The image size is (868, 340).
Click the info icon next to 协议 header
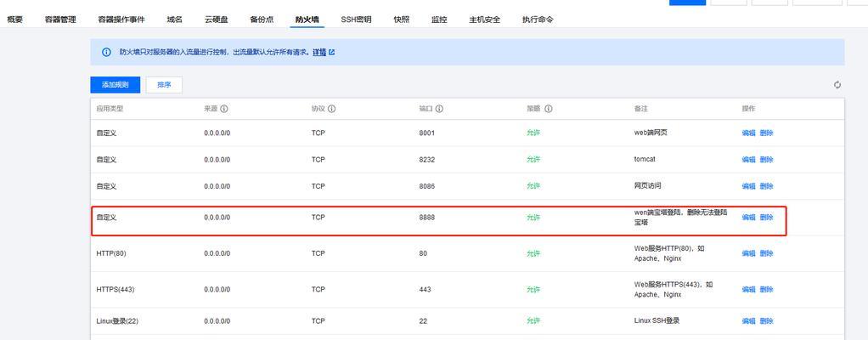point(331,109)
